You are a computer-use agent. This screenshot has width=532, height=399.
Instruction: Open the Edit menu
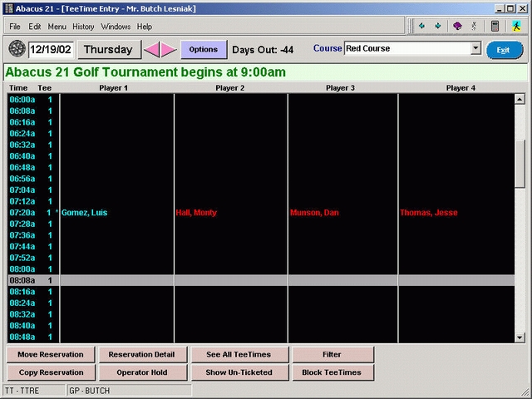[x=35, y=27]
